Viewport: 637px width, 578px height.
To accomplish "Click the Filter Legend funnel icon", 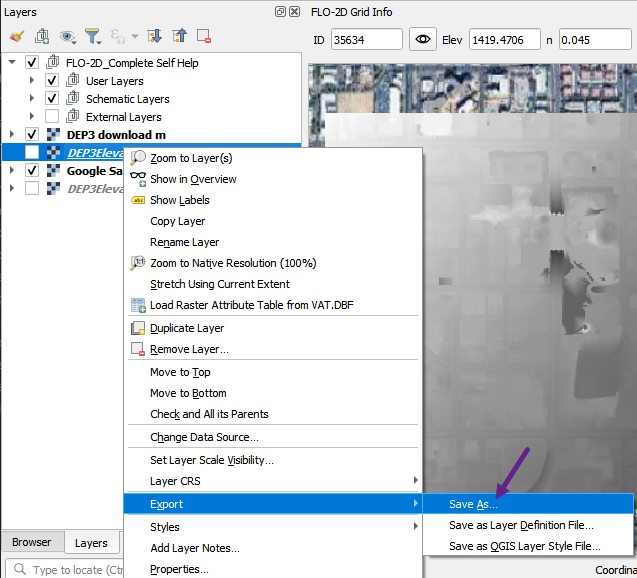I will tap(93, 37).
